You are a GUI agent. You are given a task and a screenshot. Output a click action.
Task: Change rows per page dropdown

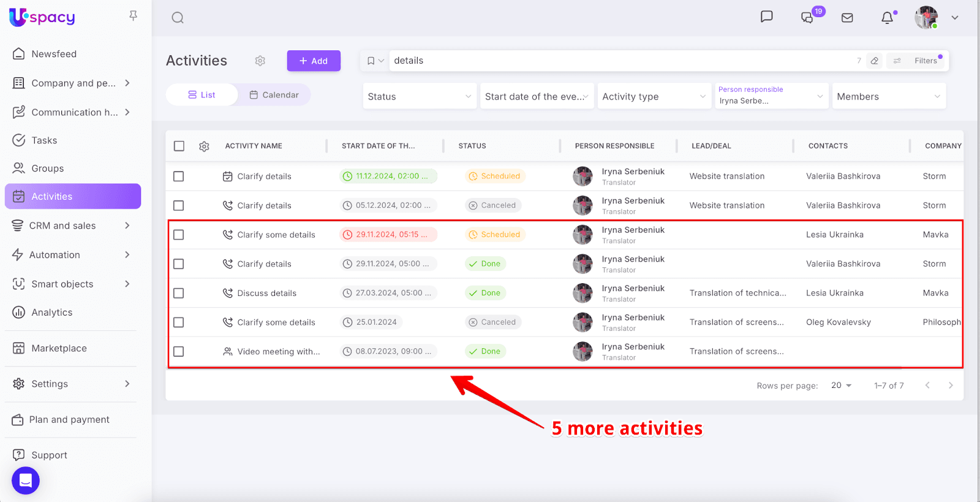[x=841, y=386]
